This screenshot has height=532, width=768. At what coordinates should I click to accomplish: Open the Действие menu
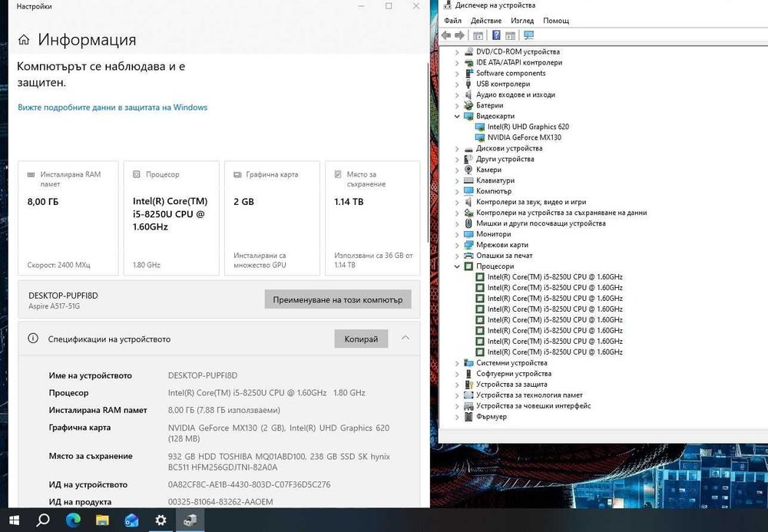(x=486, y=21)
